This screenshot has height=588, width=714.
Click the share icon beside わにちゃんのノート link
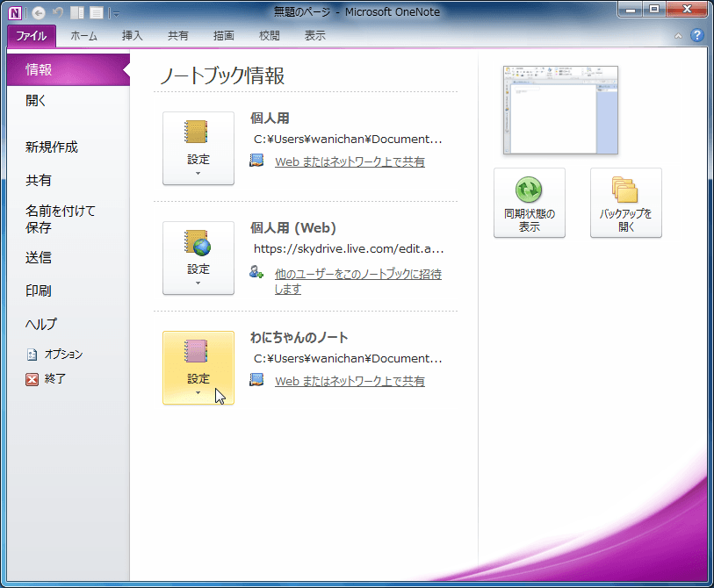256,380
